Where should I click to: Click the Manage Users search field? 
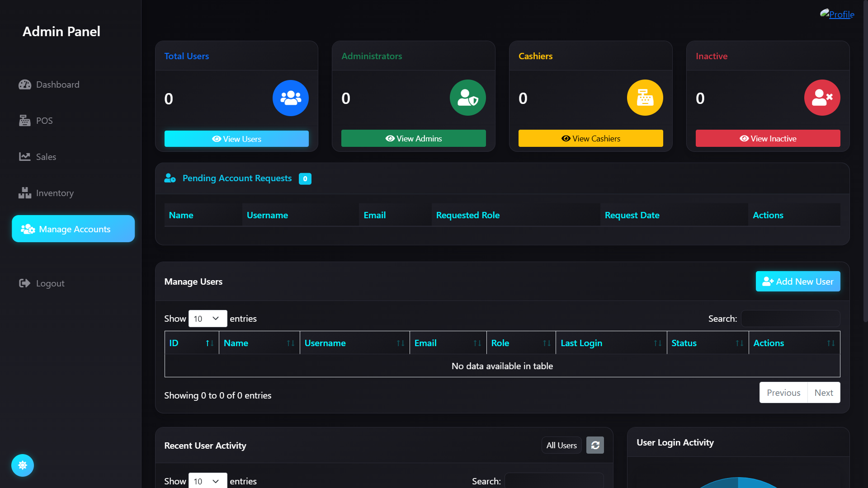coord(790,319)
